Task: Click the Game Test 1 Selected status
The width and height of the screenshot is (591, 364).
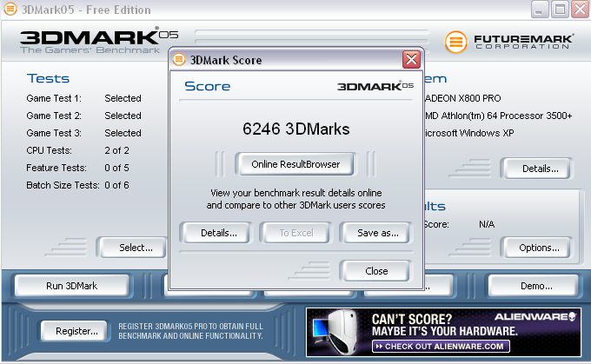Action: (123, 98)
